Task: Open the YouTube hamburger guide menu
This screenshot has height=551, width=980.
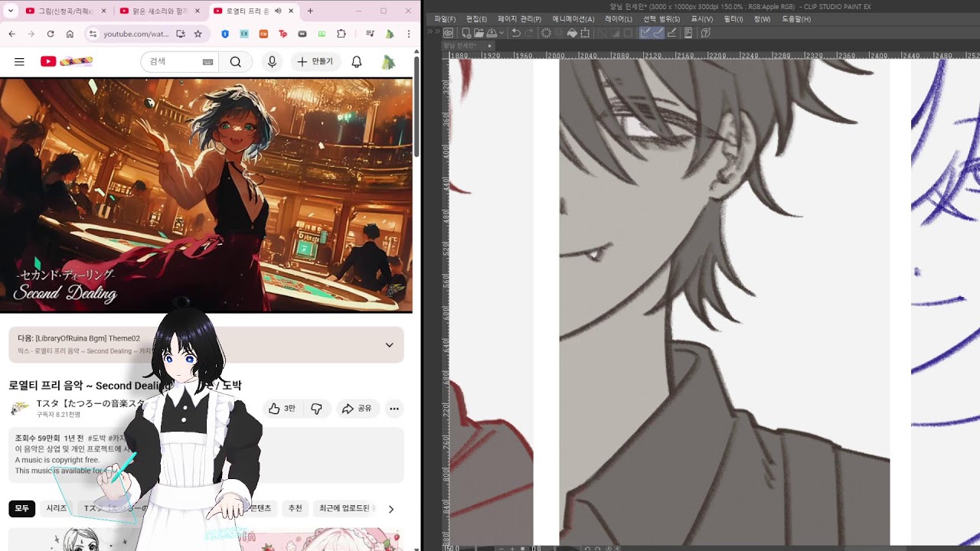Action: pos(19,61)
